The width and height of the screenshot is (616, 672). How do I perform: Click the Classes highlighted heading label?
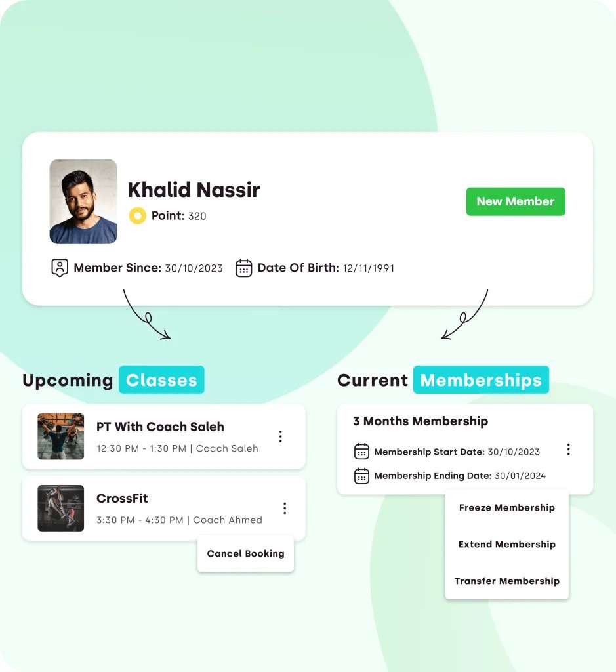click(161, 380)
